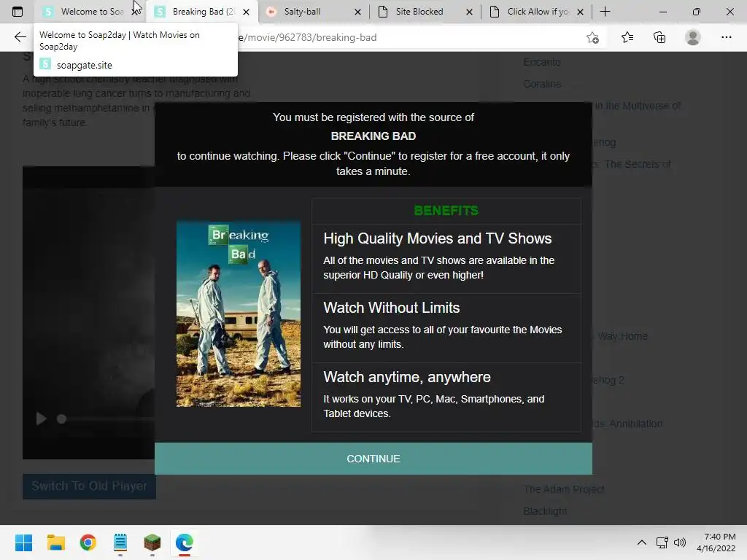The image size is (747, 560).
Task: Minimize the Edge window
Action: coord(662,12)
